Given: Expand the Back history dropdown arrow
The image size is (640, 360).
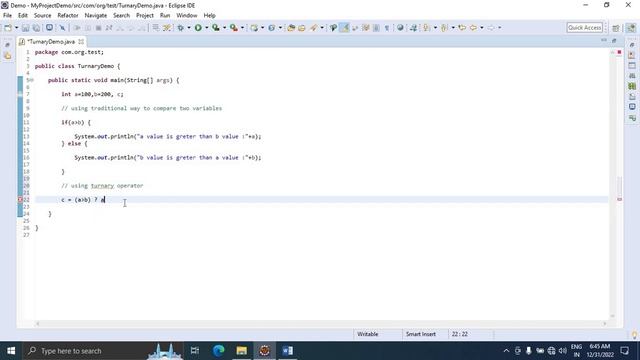Looking at the screenshot, I should (x=482, y=28).
